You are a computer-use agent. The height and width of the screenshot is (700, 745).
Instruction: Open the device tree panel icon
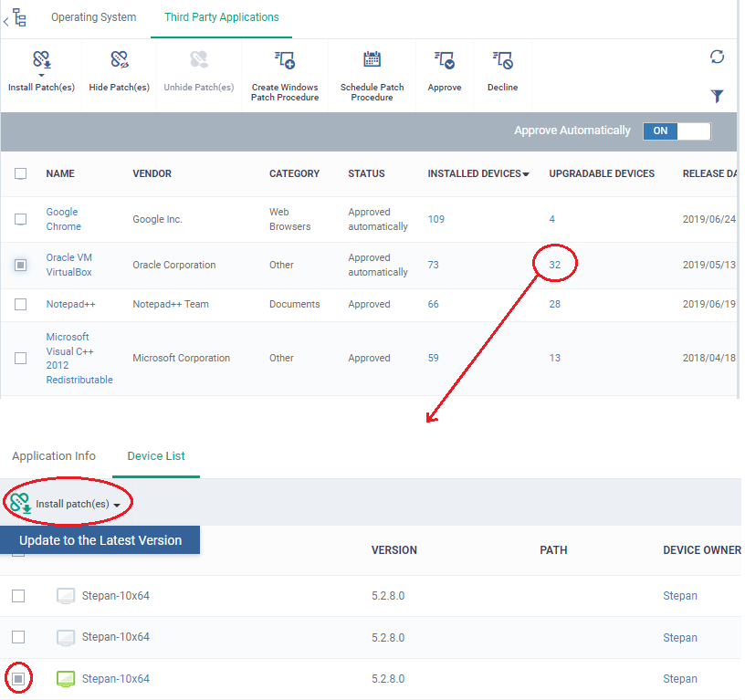click(x=19, y=17)
